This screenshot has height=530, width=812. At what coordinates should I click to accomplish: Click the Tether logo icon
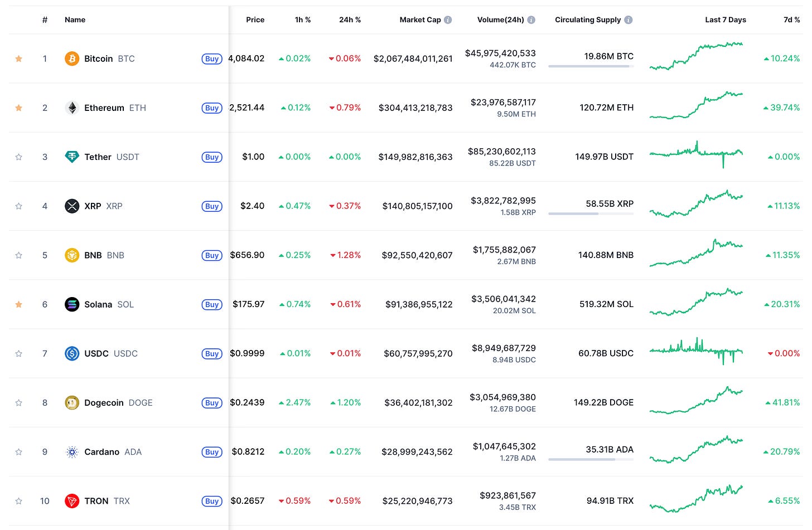[x=72, y=157]
